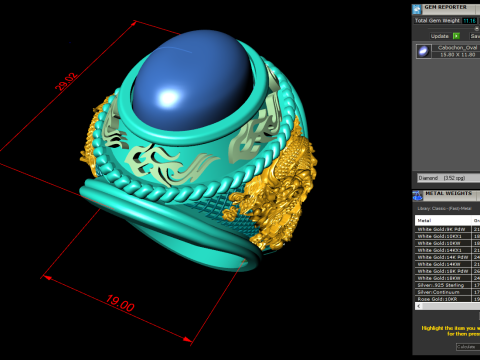This screenshot has height=360, width=480.
Task: Click the Calculate button
Action: coord(468,347)
